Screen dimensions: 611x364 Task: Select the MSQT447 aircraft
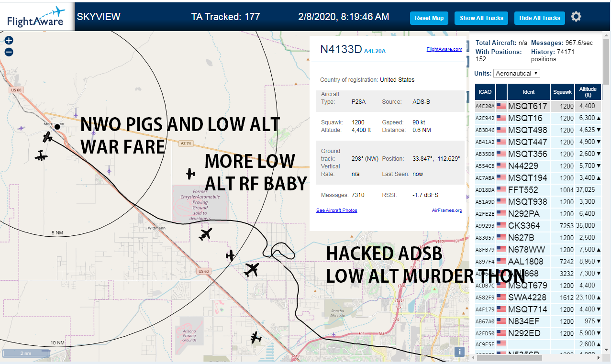(538, 142)
